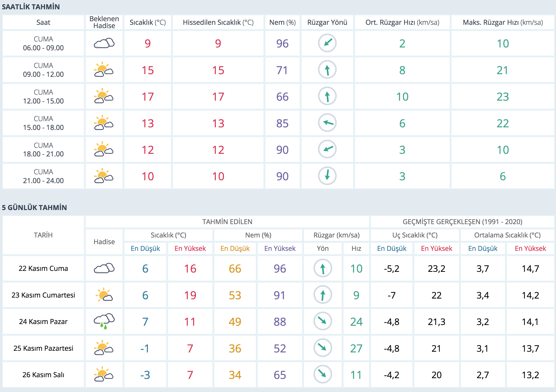Click the 26 Kasım Salı date cell
Screen dimensions: 556x392
43,375
